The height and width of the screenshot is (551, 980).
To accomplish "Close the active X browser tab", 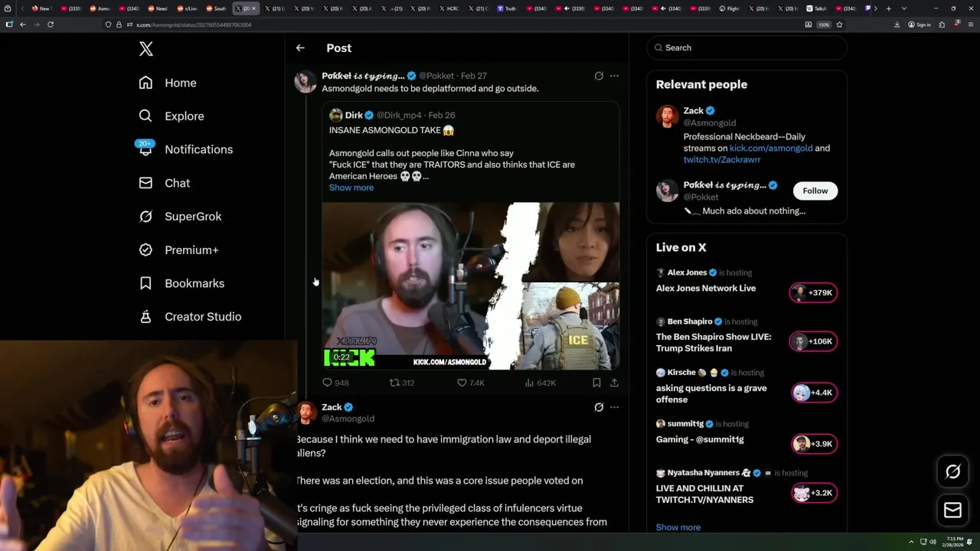I will click(254, 8).
